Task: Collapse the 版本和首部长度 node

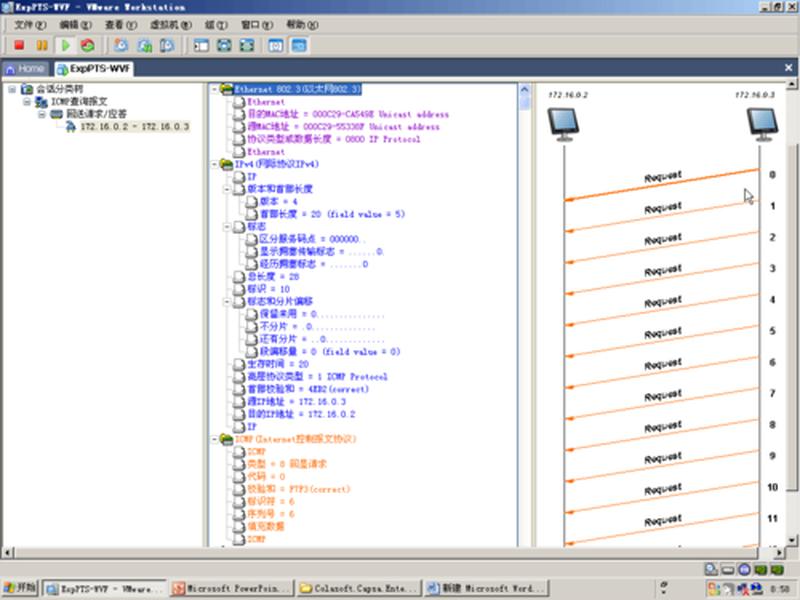Action: 227,189
